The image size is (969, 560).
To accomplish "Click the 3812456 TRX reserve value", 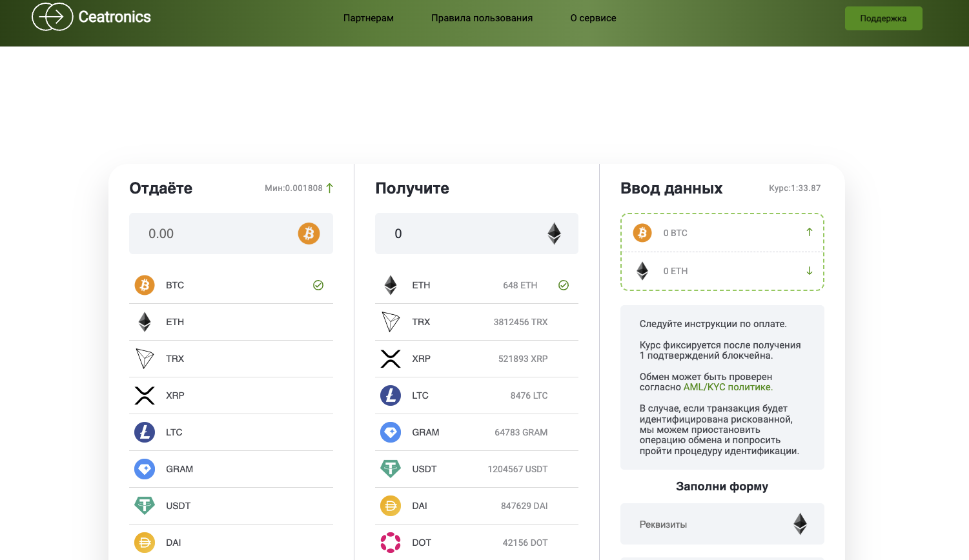I will click(521, 322).
